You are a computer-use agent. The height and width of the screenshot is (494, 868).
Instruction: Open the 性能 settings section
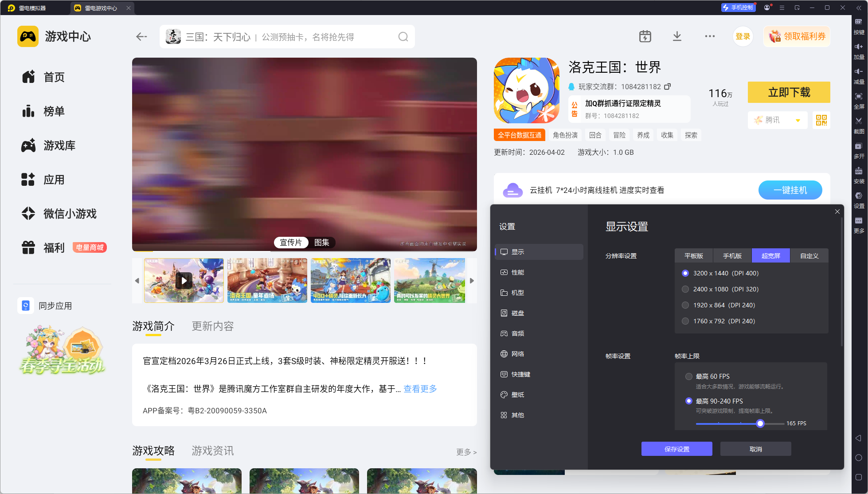pyautogui.click(x=517, y=272)
